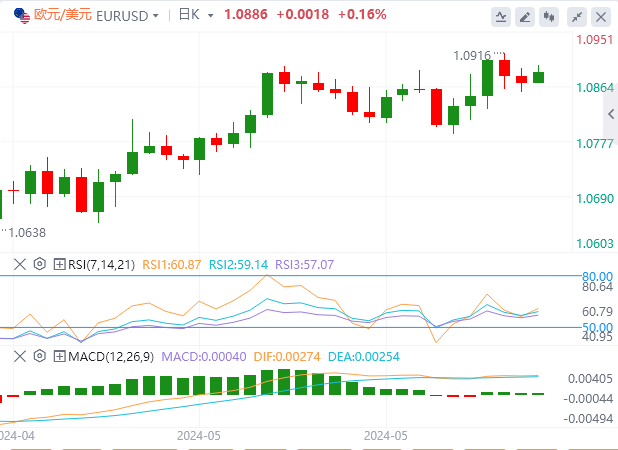Toggle expand box next to MACD(12,26,9)
Viewport: 618px width, 450px height.
(x=59, y=357)
